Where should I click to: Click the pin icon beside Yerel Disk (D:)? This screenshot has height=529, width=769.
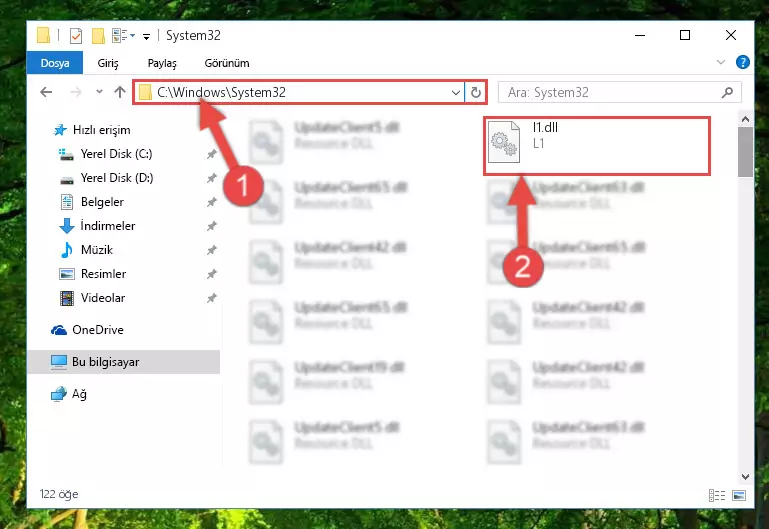point(211,178)
